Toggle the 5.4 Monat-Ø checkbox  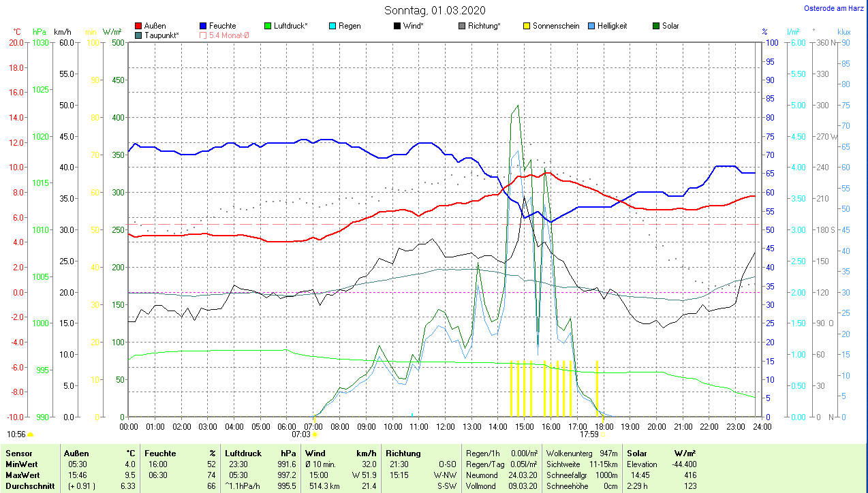(204, 35)
